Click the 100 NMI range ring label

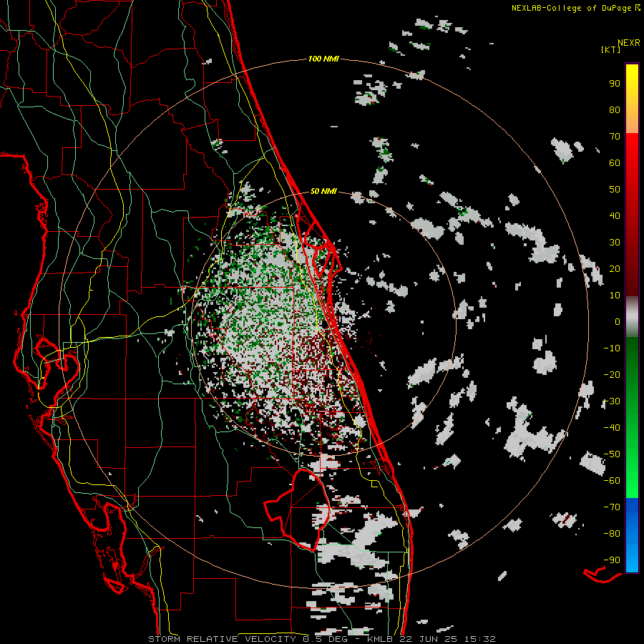(323, 59)
